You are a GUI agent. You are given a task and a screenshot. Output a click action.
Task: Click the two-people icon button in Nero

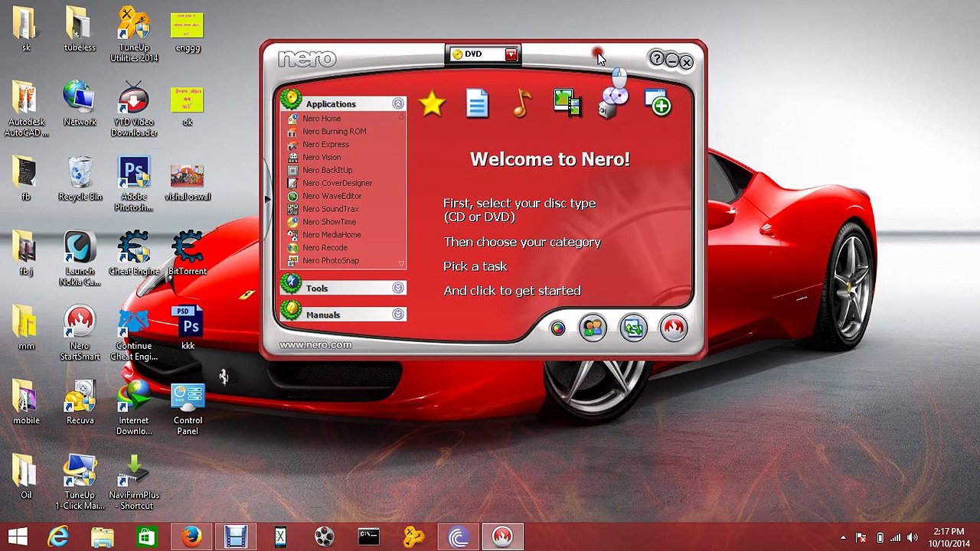point(593,328)
